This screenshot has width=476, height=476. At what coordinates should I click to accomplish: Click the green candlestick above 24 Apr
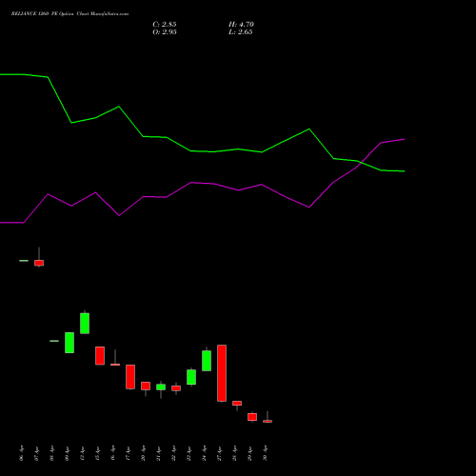pyautogui.click(x=207, y=360)
